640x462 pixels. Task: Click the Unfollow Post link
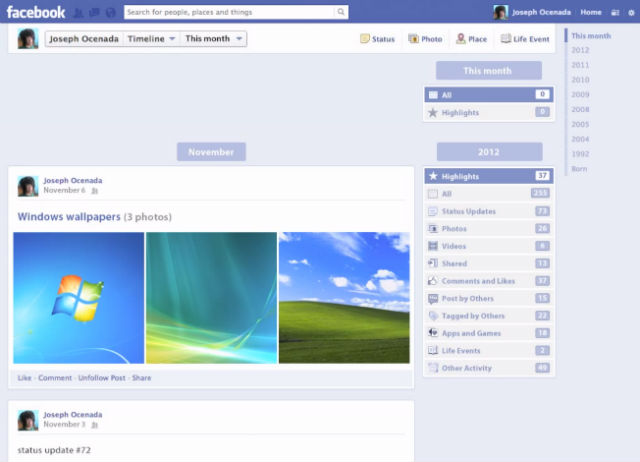point(102,378)
